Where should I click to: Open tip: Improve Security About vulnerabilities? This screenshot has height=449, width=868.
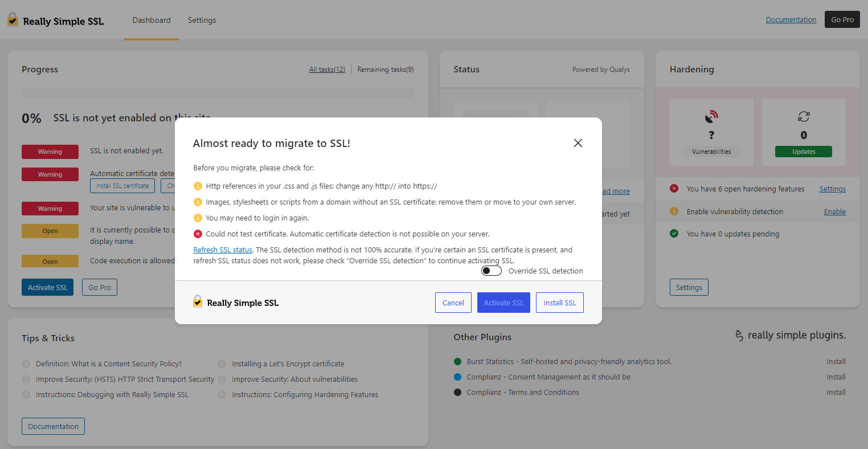click(295, 379)
